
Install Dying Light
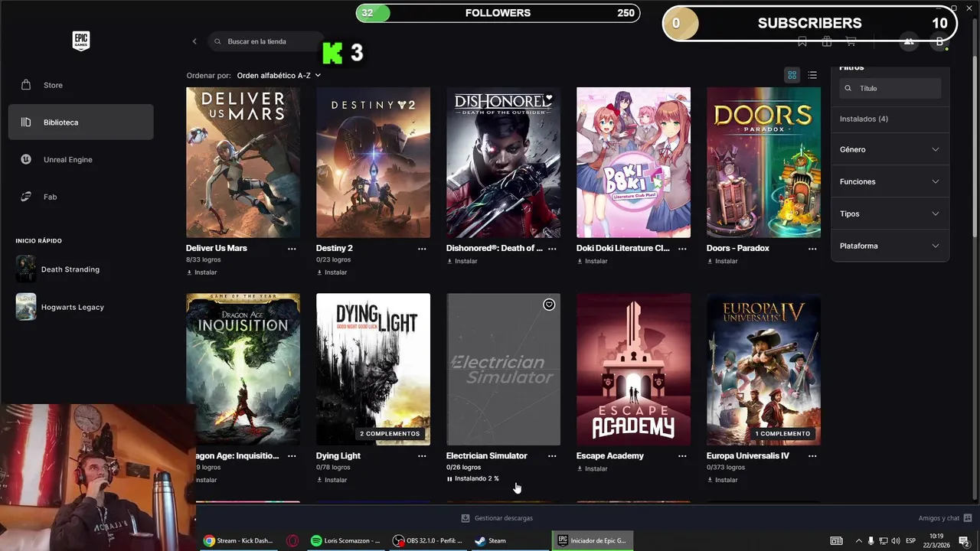[x=332, y=480]
